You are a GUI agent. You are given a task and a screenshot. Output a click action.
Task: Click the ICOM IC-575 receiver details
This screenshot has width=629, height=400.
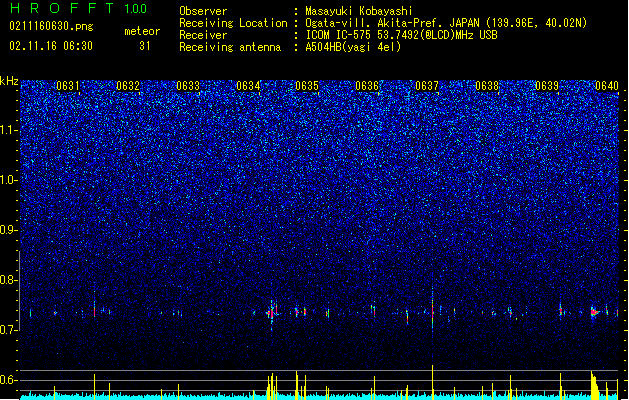click(x=401, y=35)
